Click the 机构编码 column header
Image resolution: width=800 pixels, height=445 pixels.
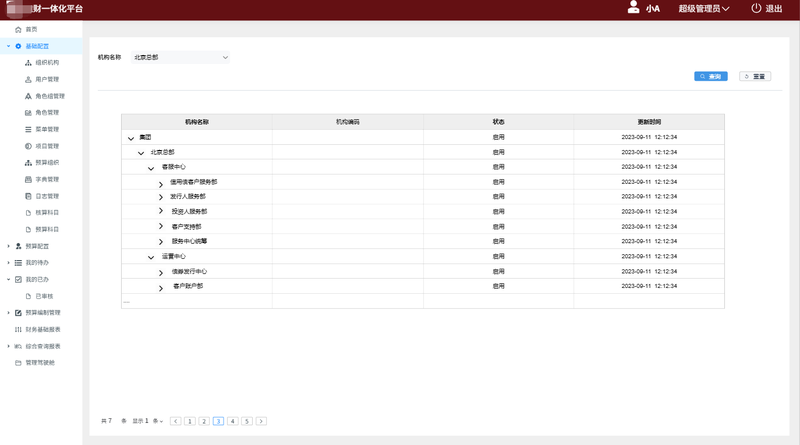[x=347, y=122]
